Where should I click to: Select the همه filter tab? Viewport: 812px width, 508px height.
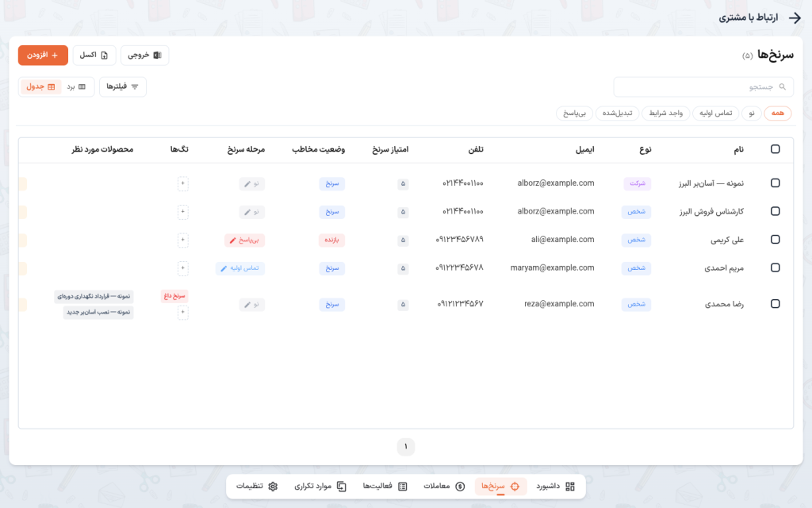tap(777, 113)
